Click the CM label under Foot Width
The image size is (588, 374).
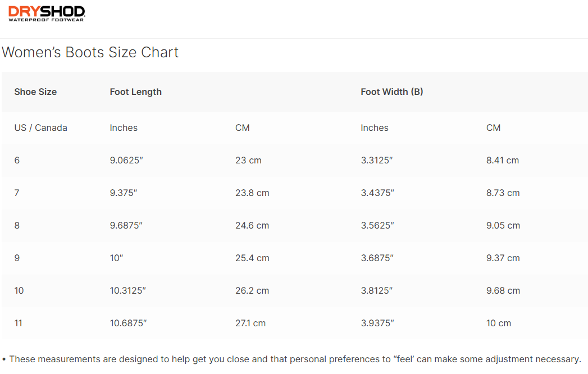(x=493, y=127)
